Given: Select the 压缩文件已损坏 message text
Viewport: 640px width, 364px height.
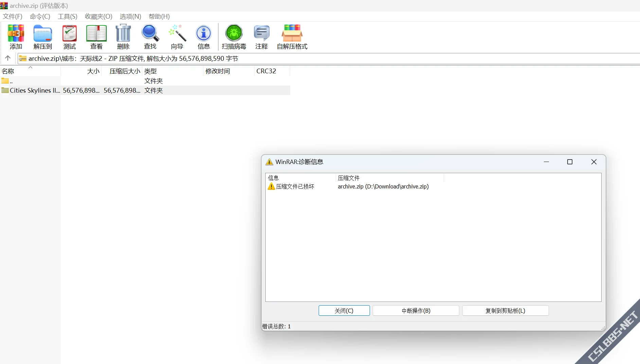Looking at the screenshot, I should pyautogui.click(x=295, y=186).
